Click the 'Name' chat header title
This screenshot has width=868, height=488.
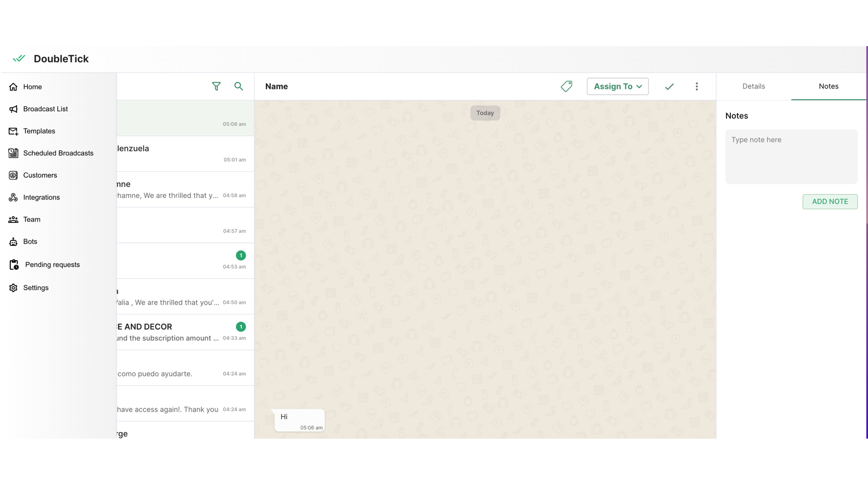pyautogui.click(x=277, y=86)
